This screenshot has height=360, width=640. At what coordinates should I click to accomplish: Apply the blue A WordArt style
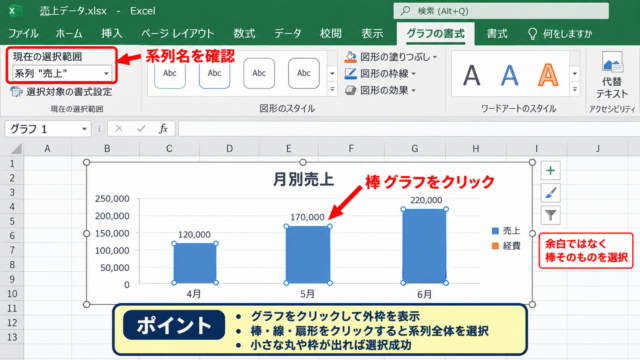point(509,76)
